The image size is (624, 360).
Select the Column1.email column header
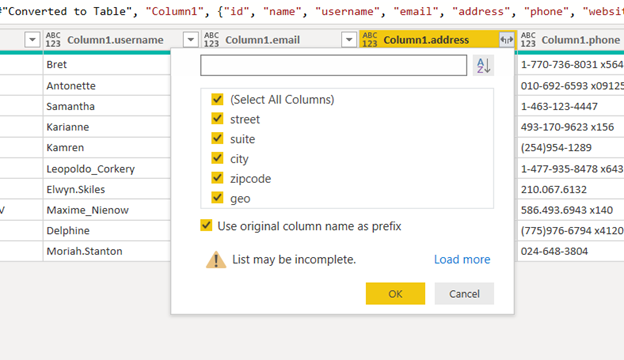coord(262,40)
